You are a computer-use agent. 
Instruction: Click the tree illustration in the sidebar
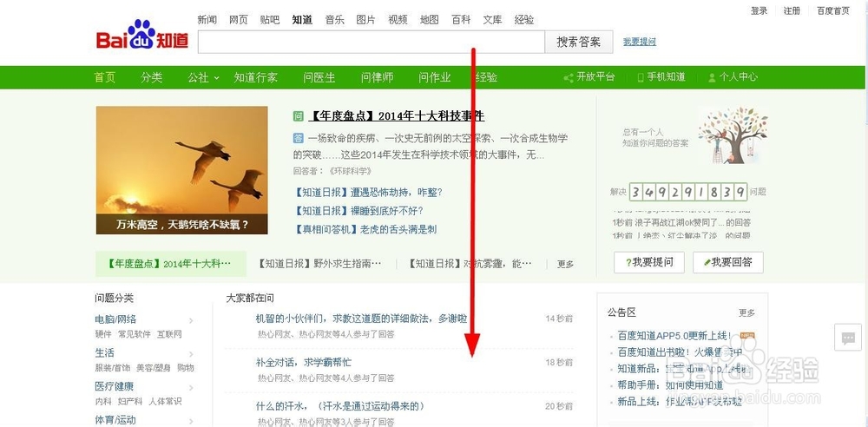point(733,135)
